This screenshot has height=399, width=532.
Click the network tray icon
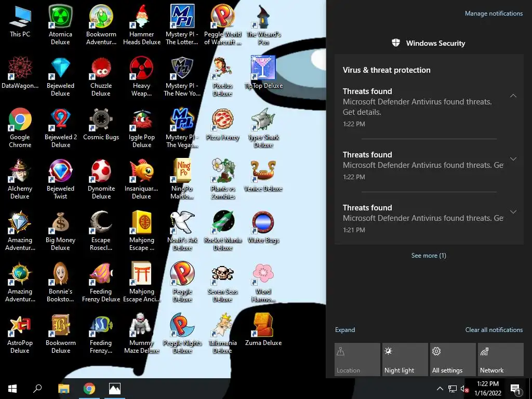tap(453, 389)
